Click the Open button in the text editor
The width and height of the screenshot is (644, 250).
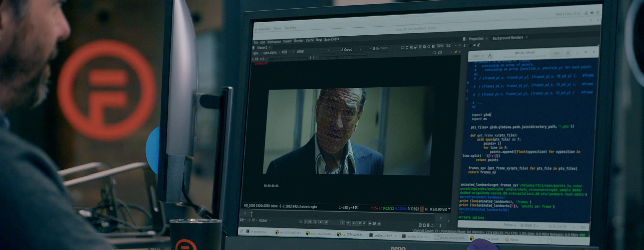click(x=478, y=56)
